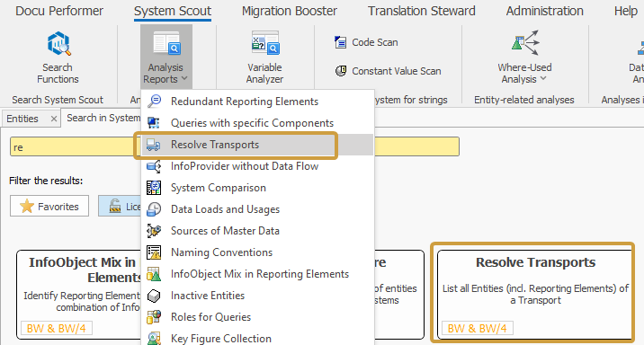Click BW & BW/4 tag on InfoObject Mix card
Screen dimensions: 644x345
[57, 328]
